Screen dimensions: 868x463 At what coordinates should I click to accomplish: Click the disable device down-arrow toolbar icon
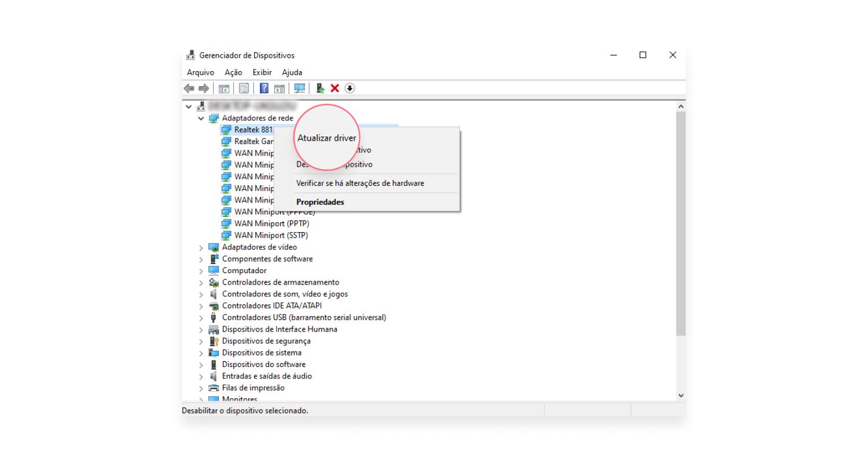350,88
